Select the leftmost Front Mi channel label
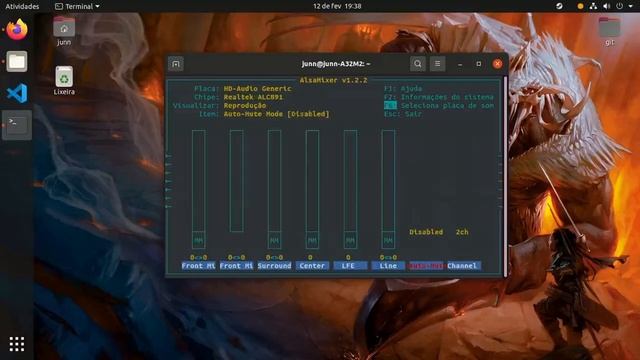The image size is (640, 360). tap(198, 266)
